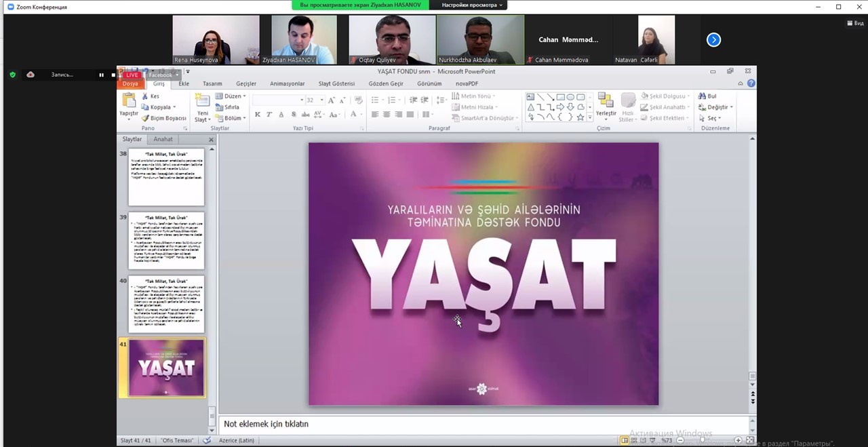Pause the Zoom recording
The height and width of the screenshot is (447, 868).
(102, 75)
